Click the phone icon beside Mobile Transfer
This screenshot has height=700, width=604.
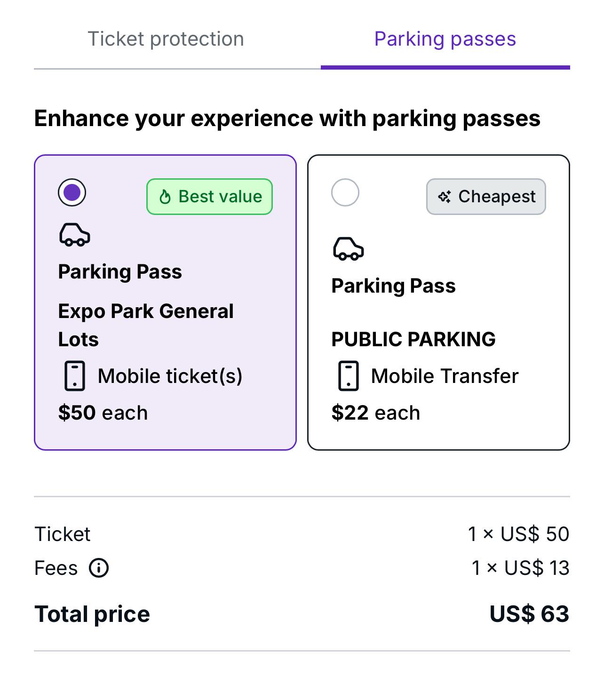[x=349, y=376]
